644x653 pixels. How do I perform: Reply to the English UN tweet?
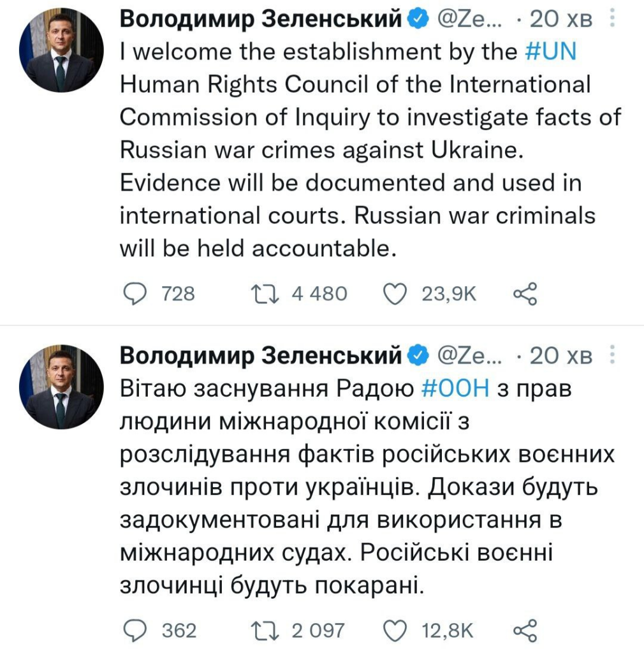135,294
